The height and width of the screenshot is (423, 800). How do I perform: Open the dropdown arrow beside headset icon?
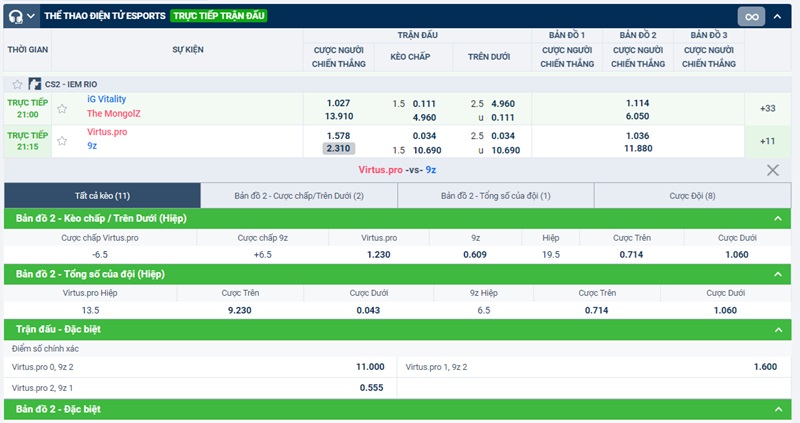pos(33,16)
